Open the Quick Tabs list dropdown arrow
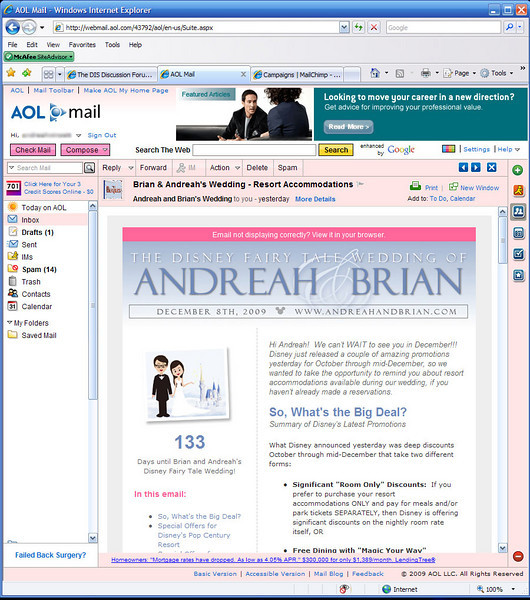 (x=59, y=74)
